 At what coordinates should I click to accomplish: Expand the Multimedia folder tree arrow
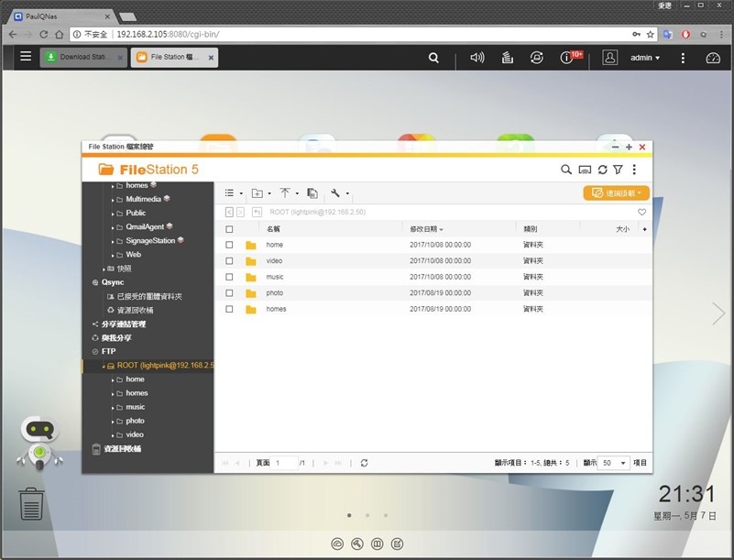click(113, 200)
